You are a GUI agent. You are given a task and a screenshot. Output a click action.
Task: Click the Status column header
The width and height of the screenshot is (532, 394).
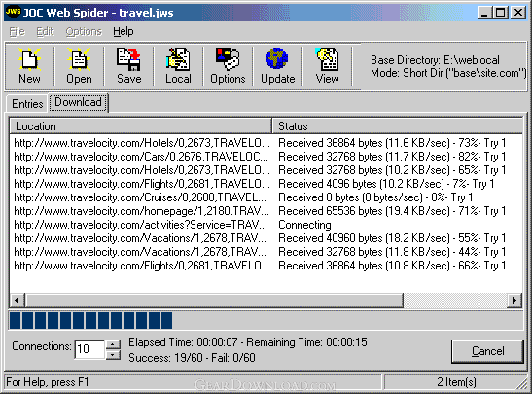click(398, 126)
